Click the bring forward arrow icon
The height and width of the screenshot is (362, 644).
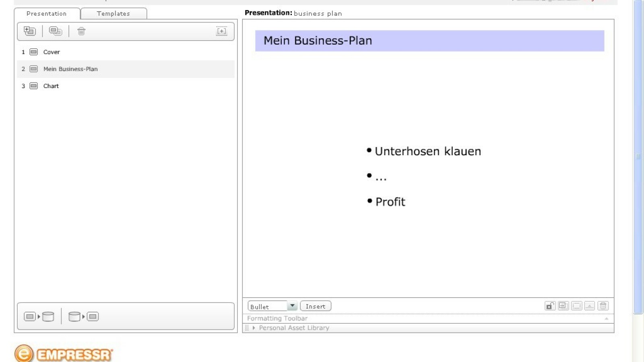click(590, 306)
